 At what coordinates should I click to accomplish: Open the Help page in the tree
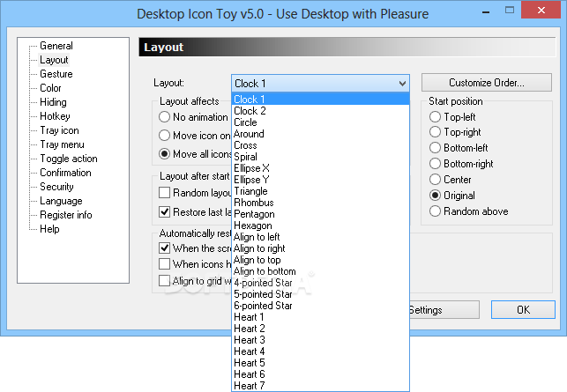(49, 229)
